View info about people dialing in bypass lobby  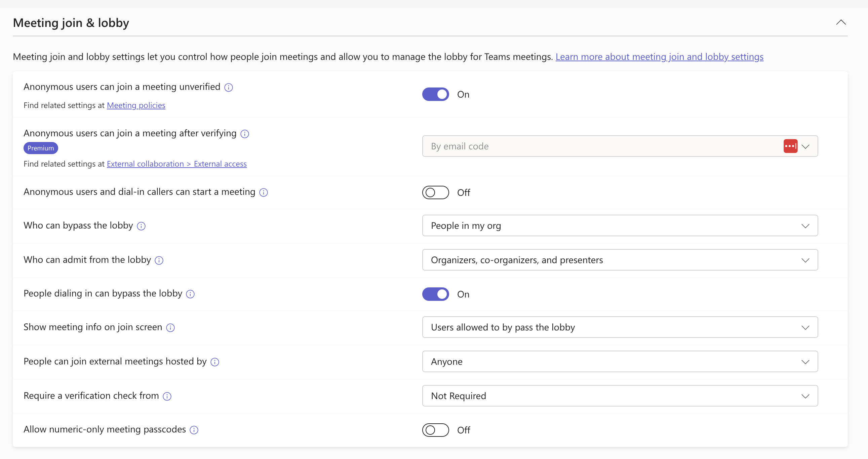click(x=190, y=294)
